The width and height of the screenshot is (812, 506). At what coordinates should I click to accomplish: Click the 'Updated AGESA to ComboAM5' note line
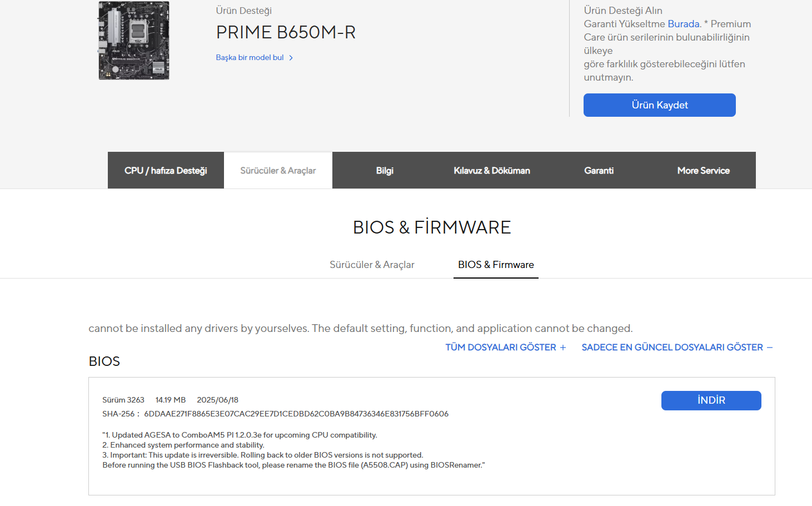(x=240, y=435)
